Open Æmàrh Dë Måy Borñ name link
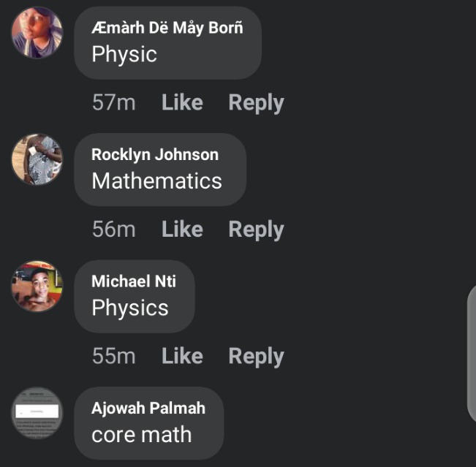 tap(167, 28)
